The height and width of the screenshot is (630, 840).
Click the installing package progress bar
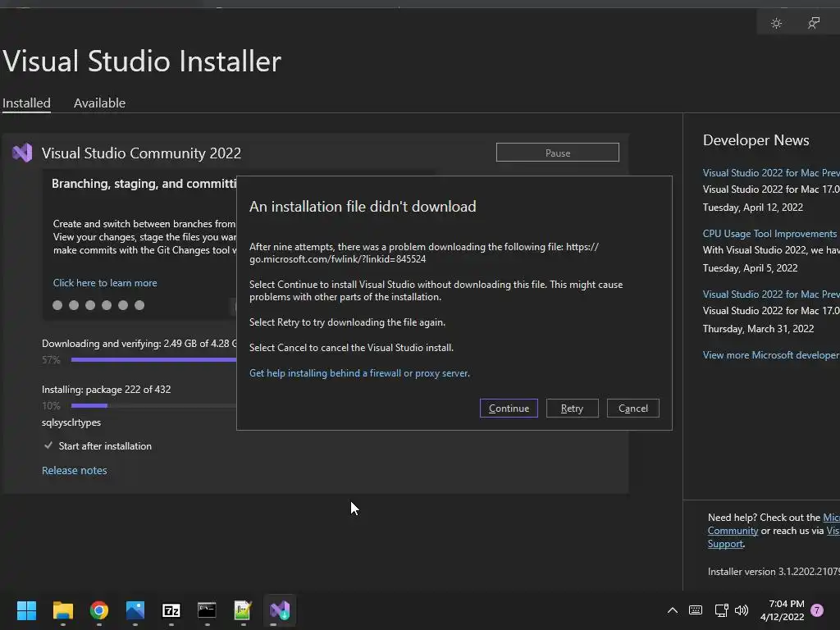tap(153, 405)
